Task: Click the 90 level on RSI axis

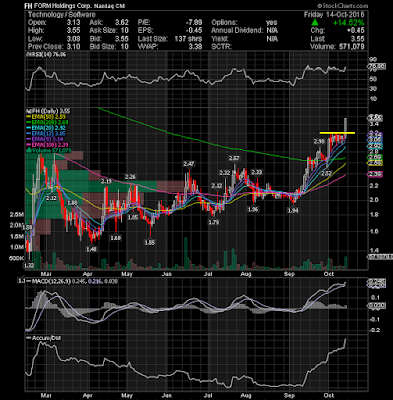Action: 373,59
